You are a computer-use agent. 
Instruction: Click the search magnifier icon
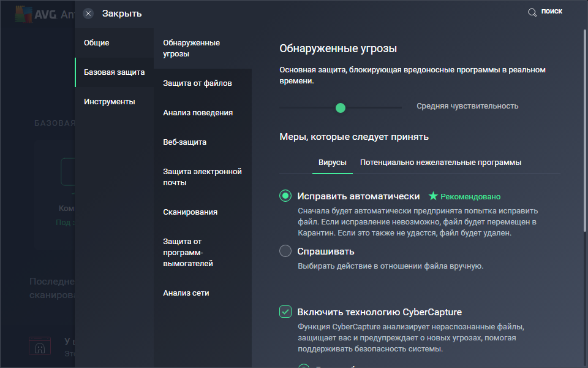point(532,12)
